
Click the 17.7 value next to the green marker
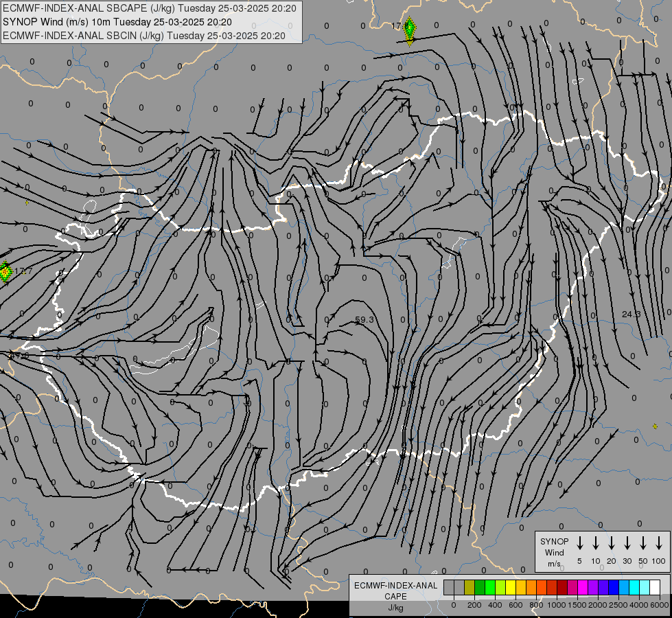(23, 271)
